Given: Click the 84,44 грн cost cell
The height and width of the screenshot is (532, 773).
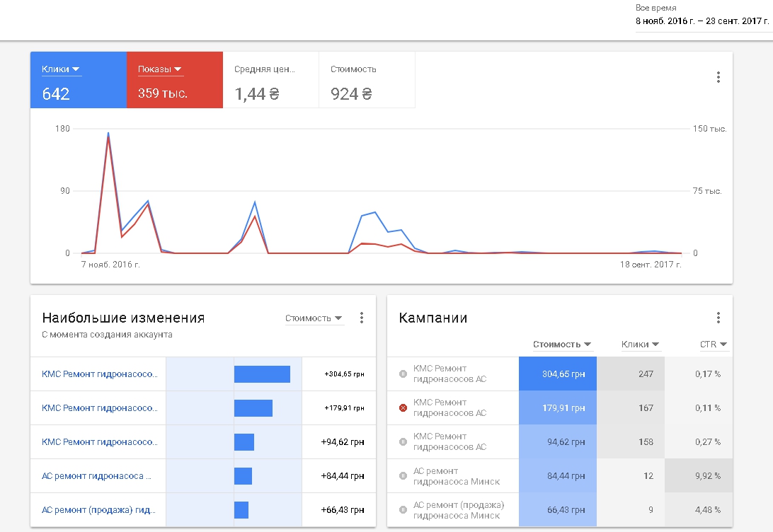Looking at the screenshot, I should pyautogui.click(x=558, y=476).
